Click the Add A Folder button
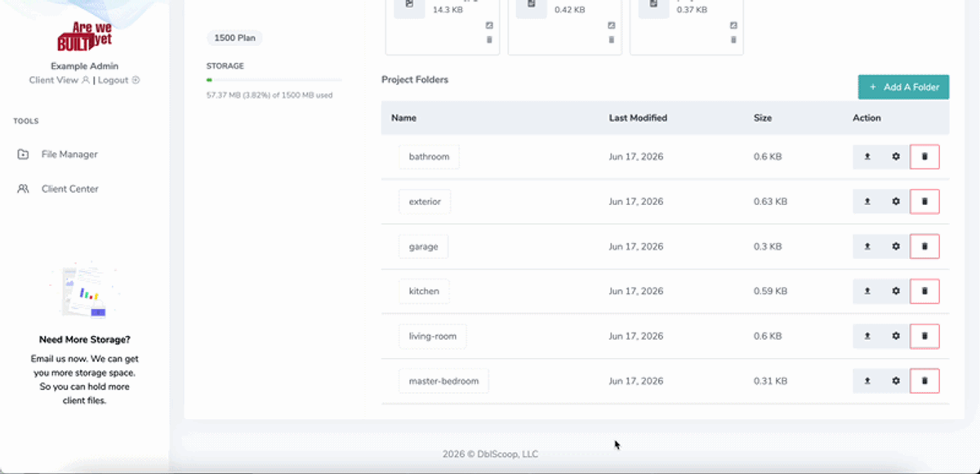Image resolution: width=980 pixels, height=474 pixels. [903, 87]
